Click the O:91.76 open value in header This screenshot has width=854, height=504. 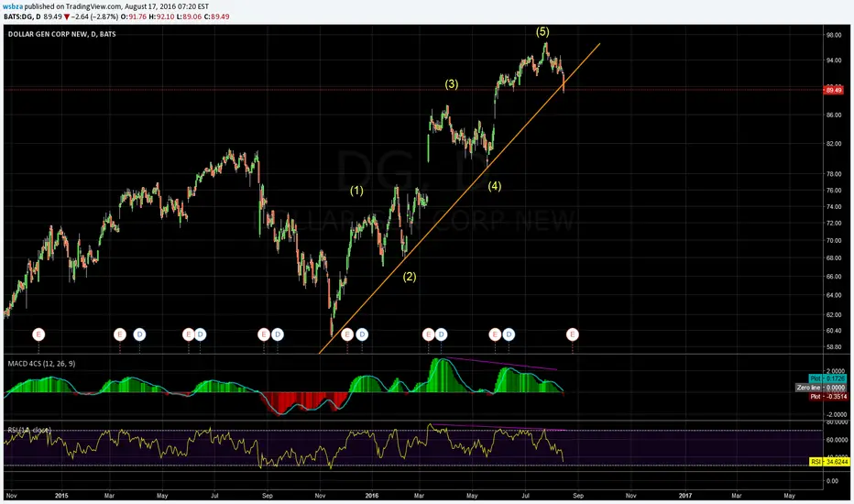coord(134,16)
